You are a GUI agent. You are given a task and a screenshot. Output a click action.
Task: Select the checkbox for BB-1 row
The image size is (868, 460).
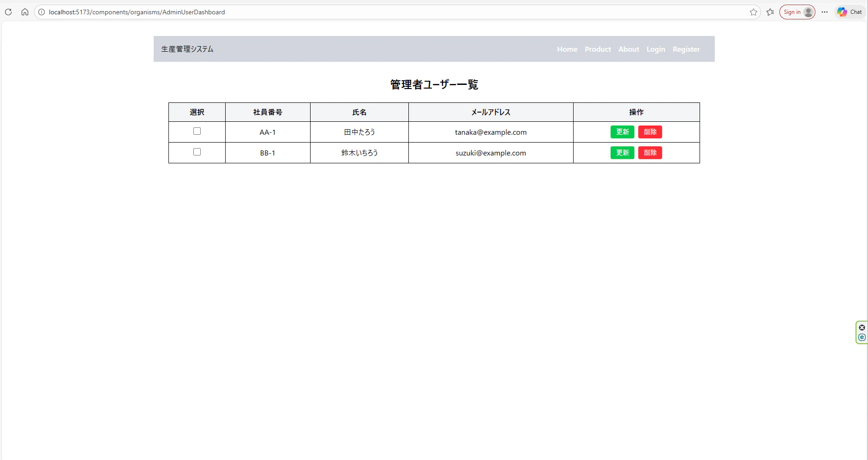(197, 152)
